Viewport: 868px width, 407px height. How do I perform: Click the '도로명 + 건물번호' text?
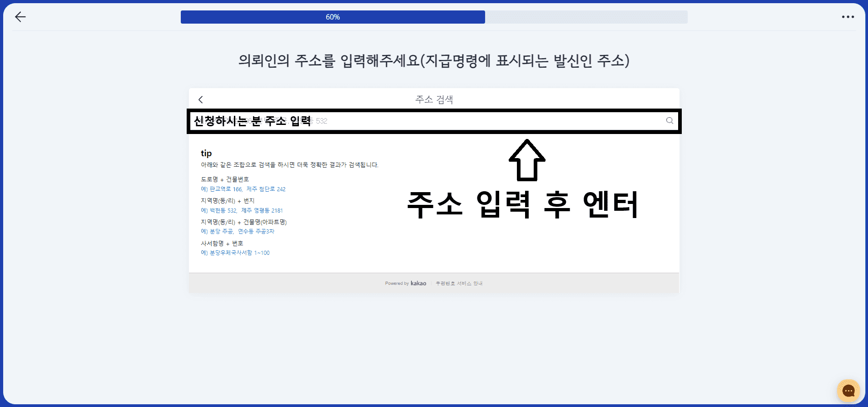(225, 179)
